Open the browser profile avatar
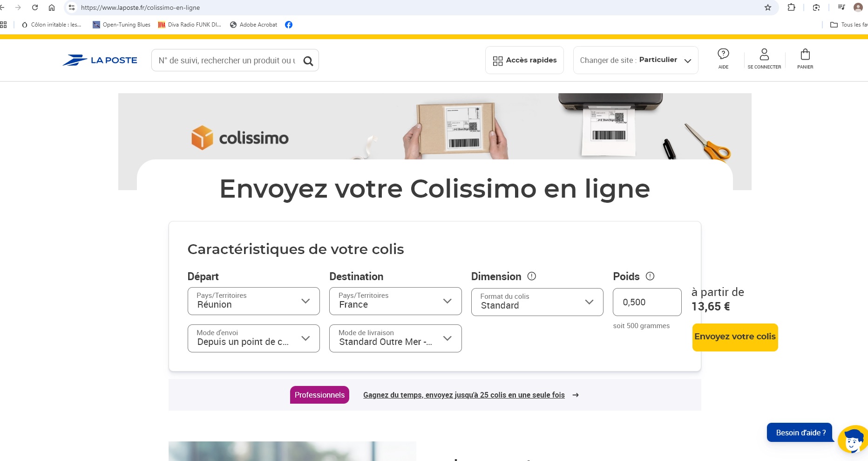The height and width of the screenshot is (461, 868). [858, 7]
